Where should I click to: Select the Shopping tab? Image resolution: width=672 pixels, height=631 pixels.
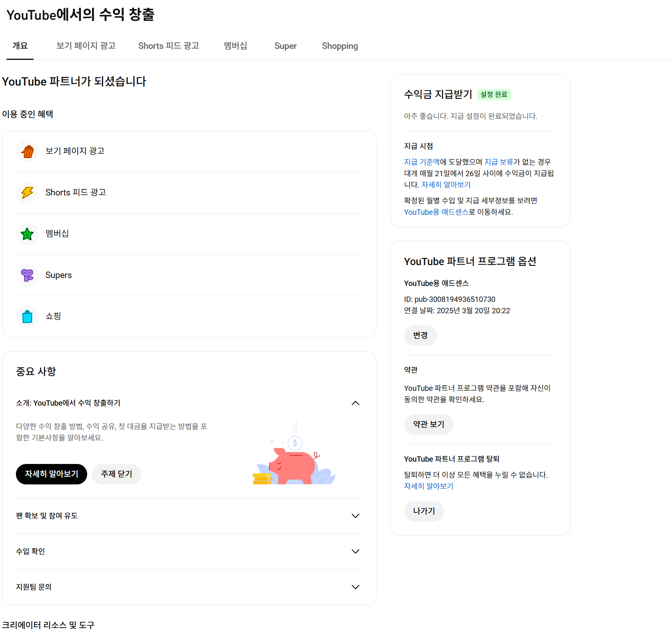click(340, 46)
